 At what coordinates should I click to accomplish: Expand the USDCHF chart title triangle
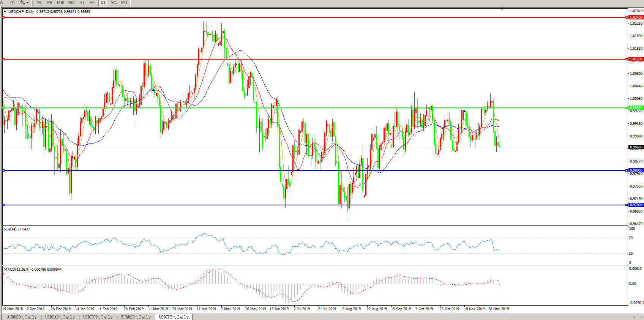coord(5,12)
